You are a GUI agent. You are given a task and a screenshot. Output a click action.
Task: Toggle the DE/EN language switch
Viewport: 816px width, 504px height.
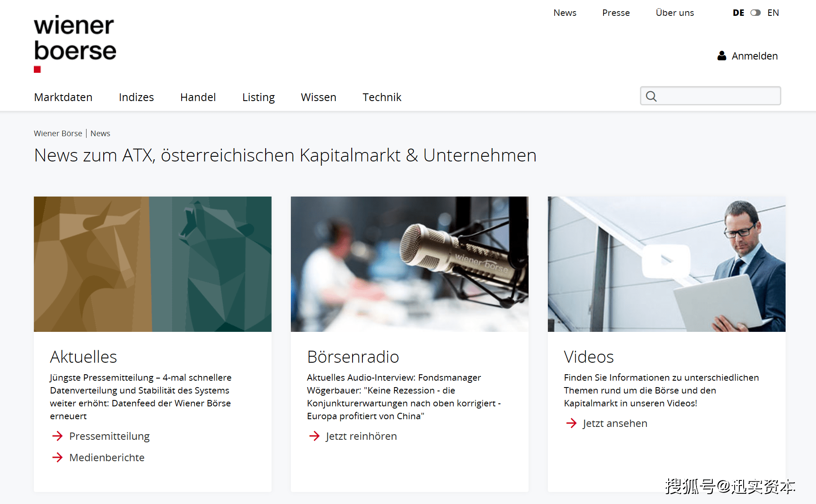click(x=756, y=13)
